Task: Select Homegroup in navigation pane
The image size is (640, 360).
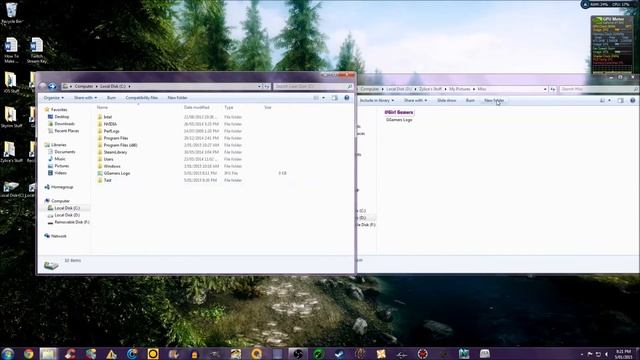Action: coord(62,187)
